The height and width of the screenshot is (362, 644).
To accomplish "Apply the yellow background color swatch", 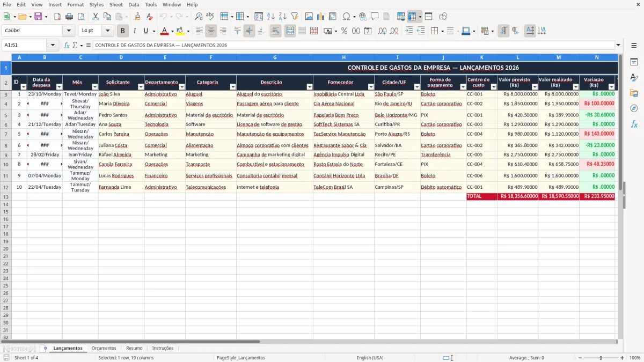I will click(x=180, y=31).
